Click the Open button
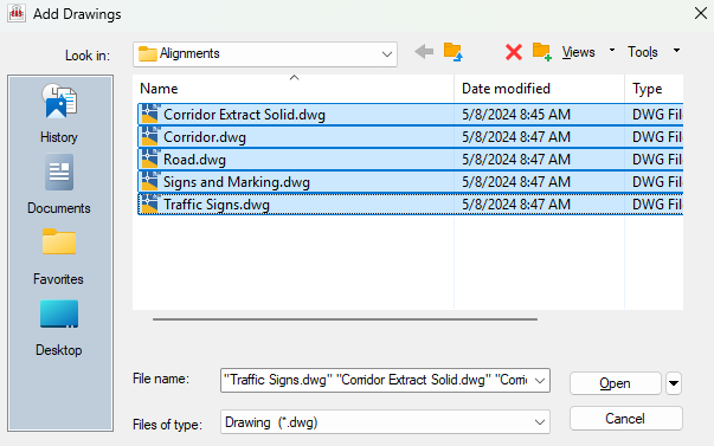714x447 pixels. click(615, 383)
